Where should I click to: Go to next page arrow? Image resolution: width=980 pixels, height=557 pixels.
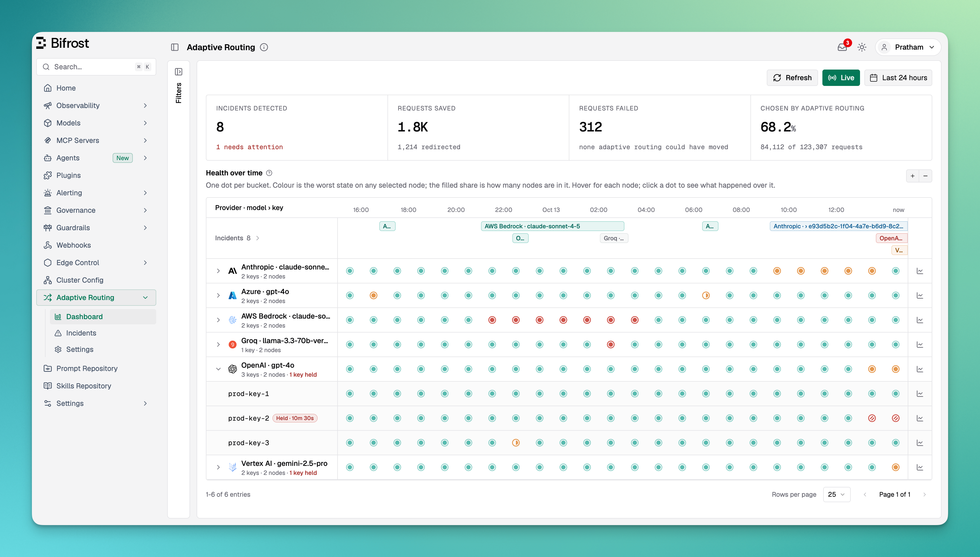pyautogui.click(x=925, y=494)
